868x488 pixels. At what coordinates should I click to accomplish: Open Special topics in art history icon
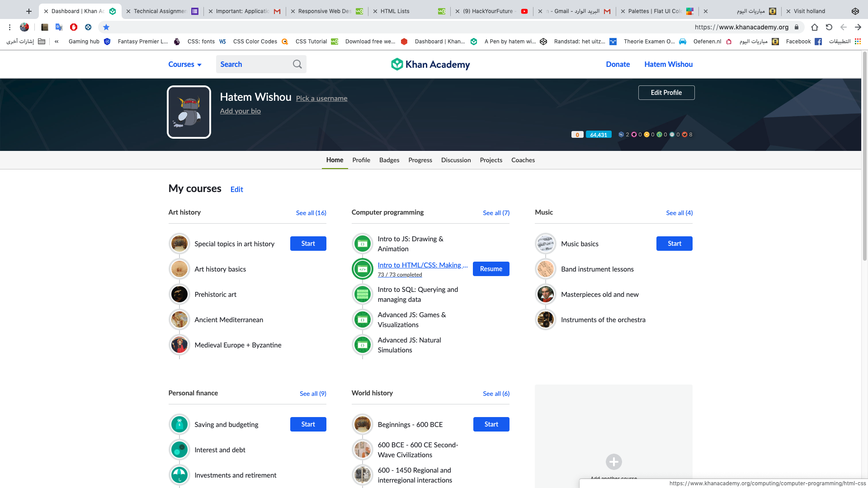tap(179, 244)
